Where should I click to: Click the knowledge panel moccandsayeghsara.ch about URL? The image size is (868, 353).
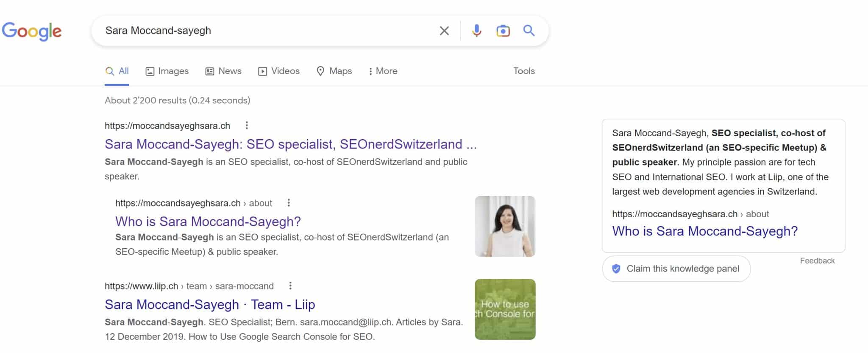coord(690,214)
